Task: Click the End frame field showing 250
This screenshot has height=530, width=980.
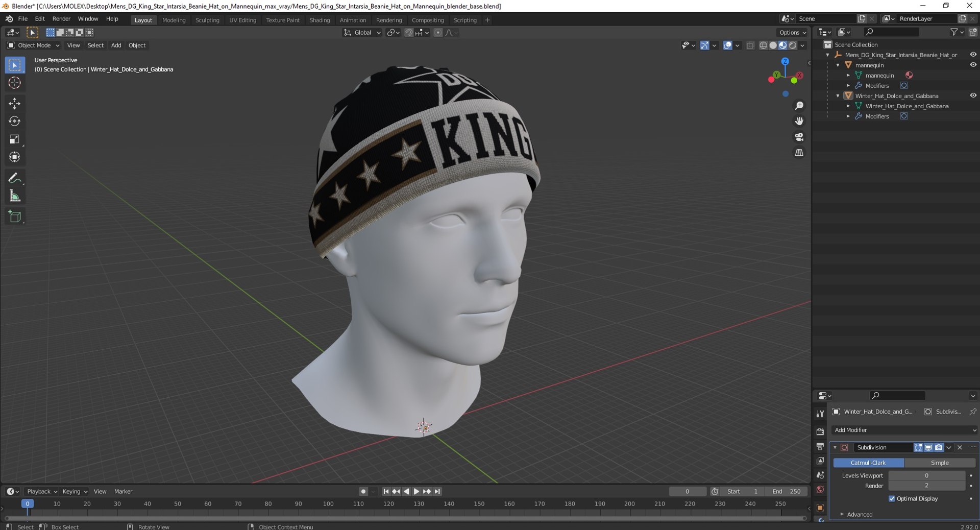Action: 787,492
